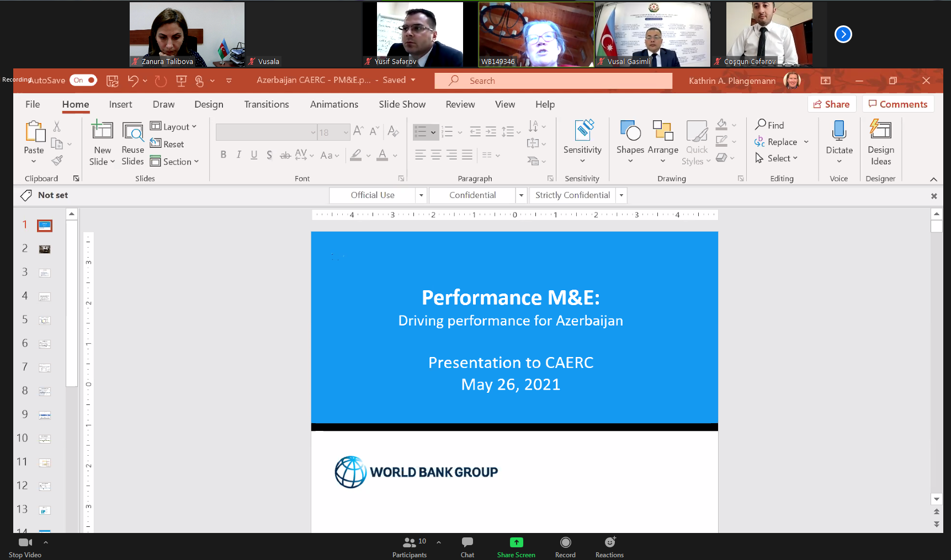
Task: Click the Decrease Font Size icon
Action: coord(374,131)
